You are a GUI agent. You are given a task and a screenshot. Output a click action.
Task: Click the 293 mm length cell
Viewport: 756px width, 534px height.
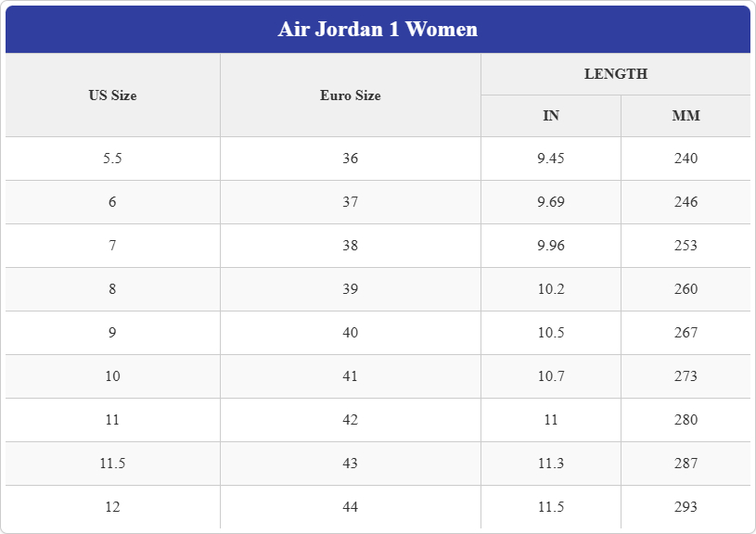686,507
